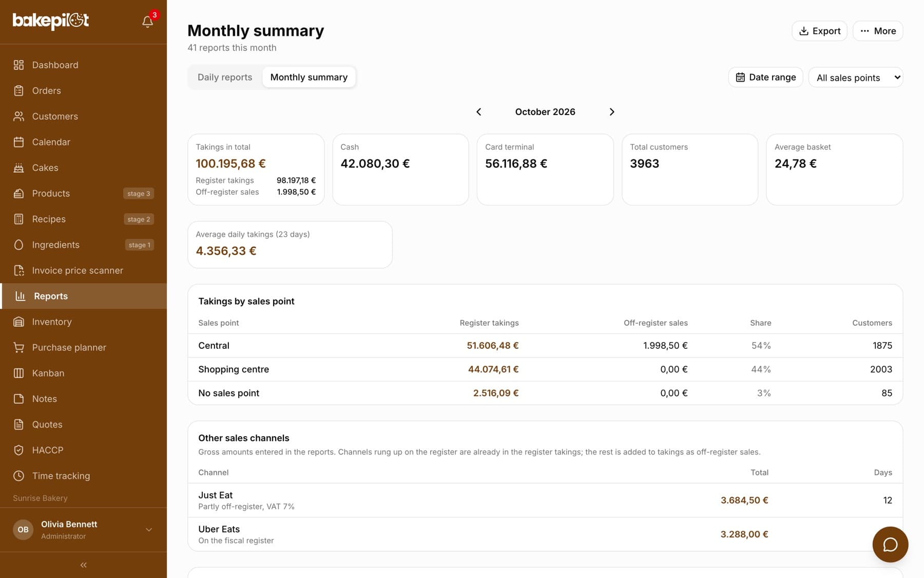
Task: Go to next month after October 2026
Action: click(611, 112)
